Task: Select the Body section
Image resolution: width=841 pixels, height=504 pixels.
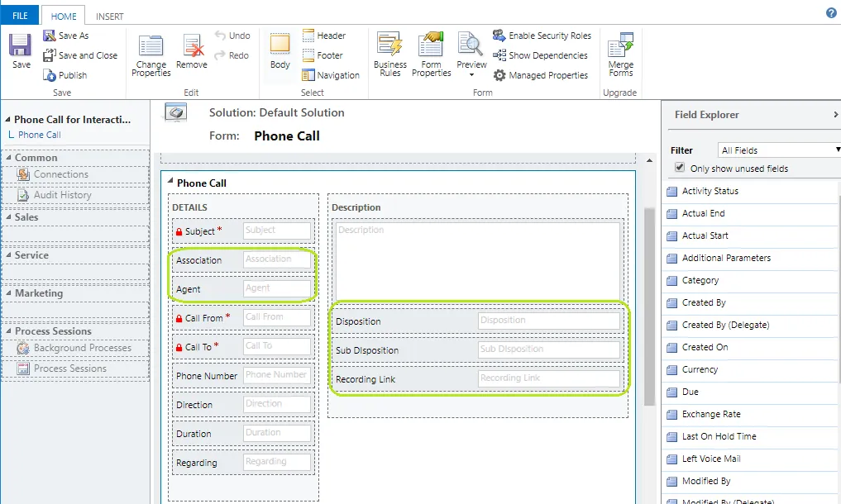Action: point(280,51)
